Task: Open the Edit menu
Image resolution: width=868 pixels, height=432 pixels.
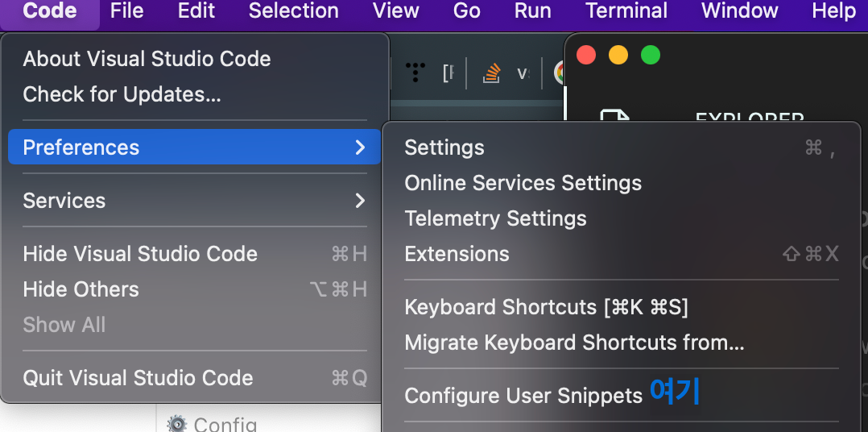Action: click(196, 10)
